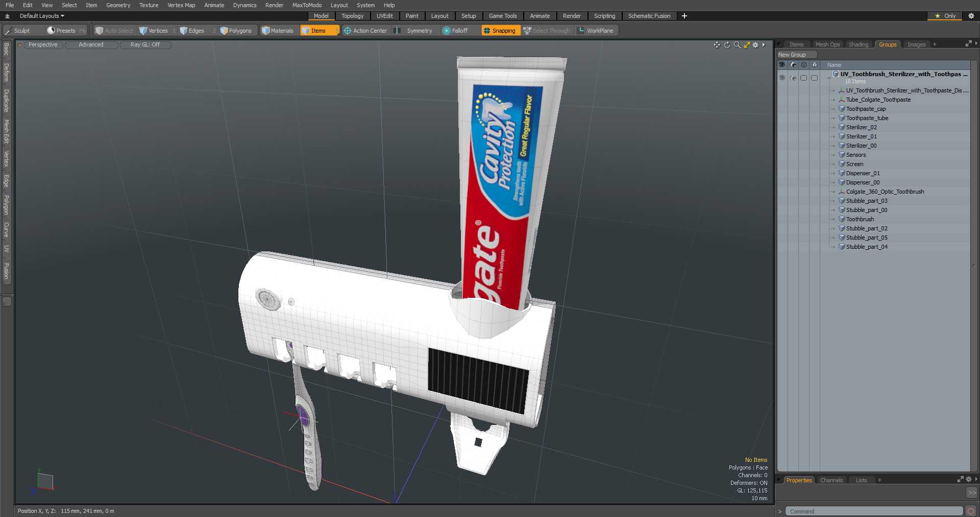Toggle visibility eye of the UV_Toothbrush_Sterilizer group

782,78
